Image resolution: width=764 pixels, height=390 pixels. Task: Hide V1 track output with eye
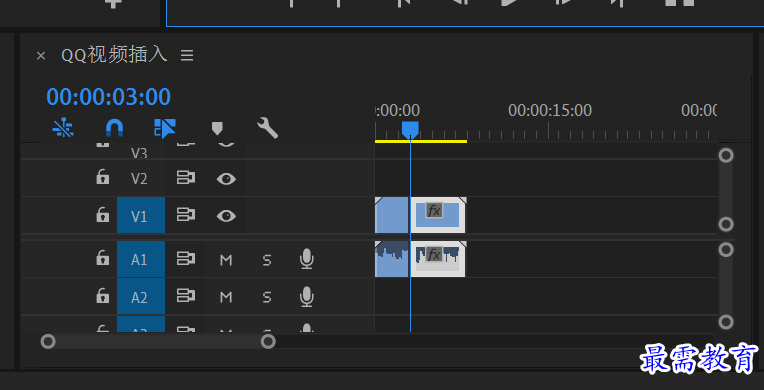(x=226, y=215)
